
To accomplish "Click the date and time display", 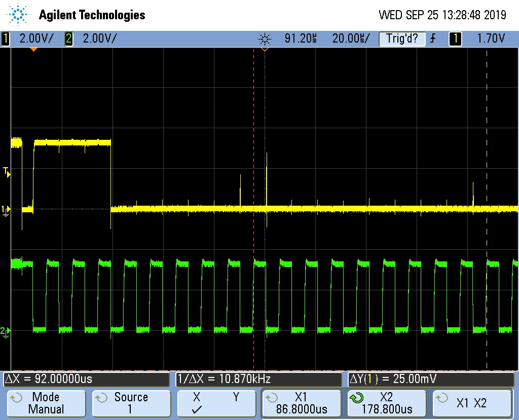I will (442, 15).
